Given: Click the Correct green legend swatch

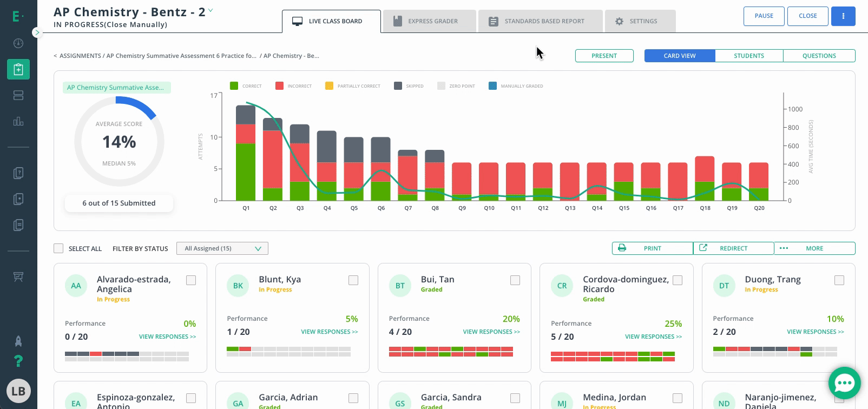Looking at the screenshot, I should (234, 86).
